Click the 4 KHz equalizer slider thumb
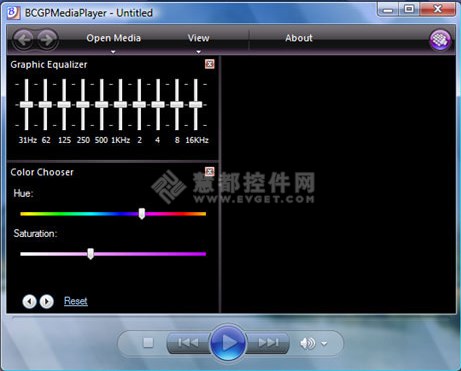 (158, 105)
